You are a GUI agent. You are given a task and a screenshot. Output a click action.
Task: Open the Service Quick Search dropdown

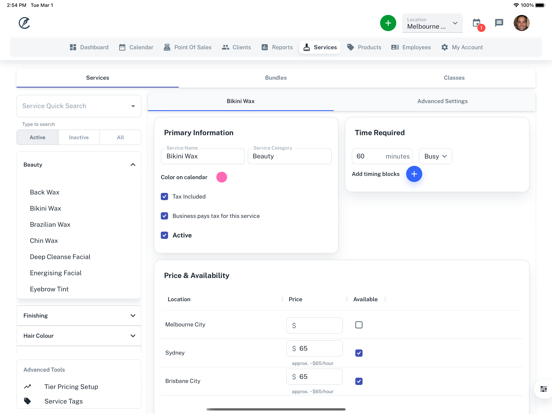tap(79, 106)
